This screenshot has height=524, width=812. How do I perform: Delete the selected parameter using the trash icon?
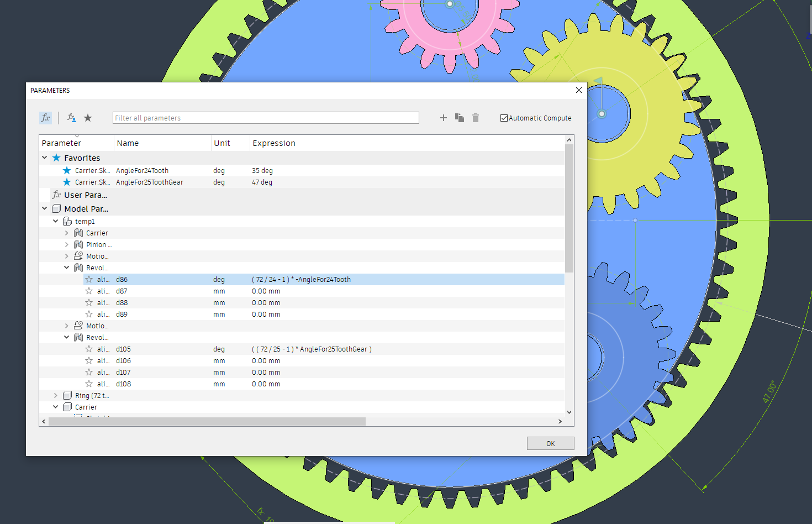point(476,118)
